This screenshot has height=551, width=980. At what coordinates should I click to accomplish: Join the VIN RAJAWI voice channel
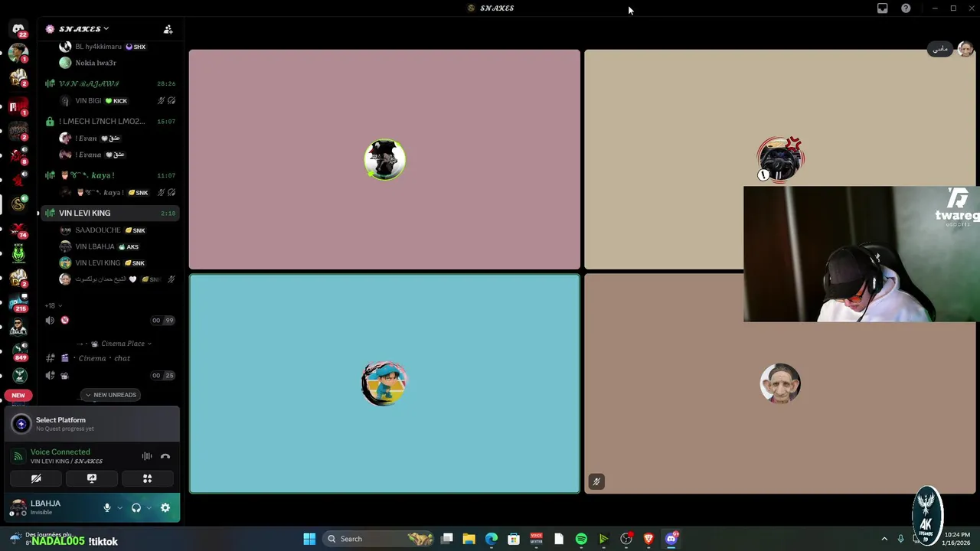pos(111,83)
